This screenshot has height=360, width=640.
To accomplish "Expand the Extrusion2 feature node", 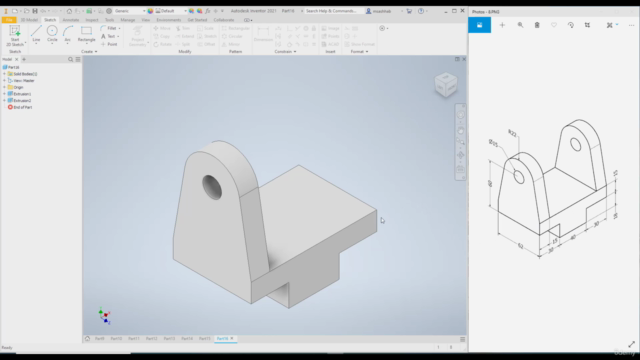I will (4, 100).
